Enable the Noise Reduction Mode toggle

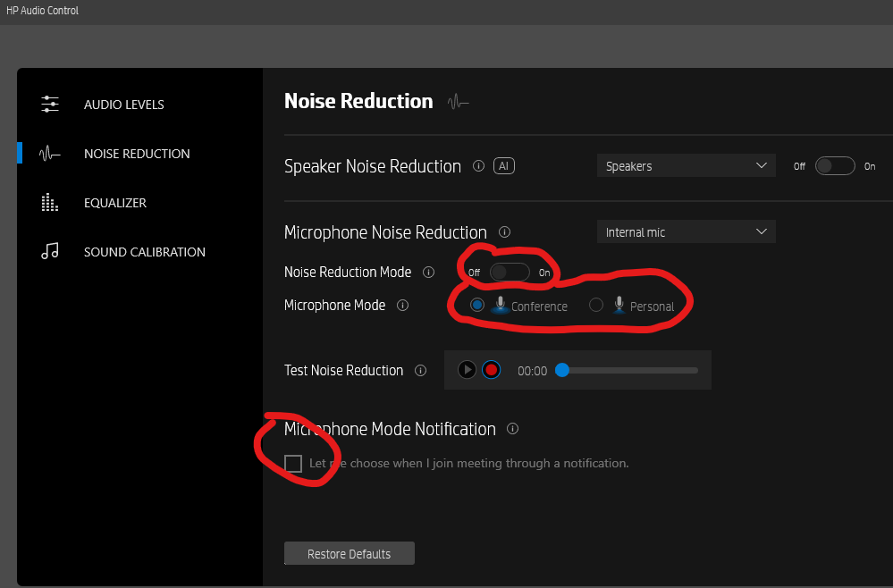click(x=510, y=273)
